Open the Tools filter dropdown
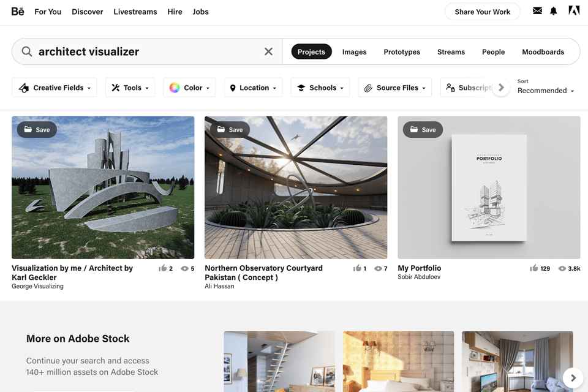Image resolution: width=588 pixels, height=392 pixels. pos(130,88)
